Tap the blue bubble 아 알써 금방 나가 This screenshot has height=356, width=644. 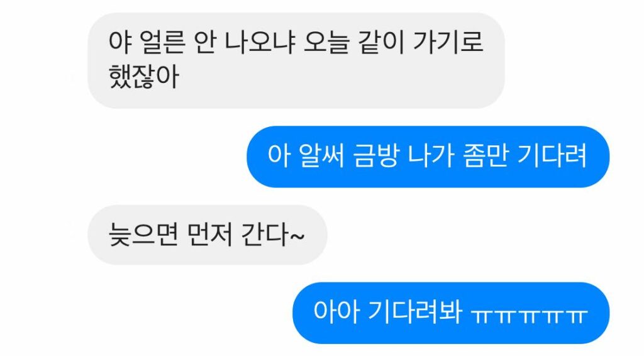pyautogui.click(x=428, y=157)
